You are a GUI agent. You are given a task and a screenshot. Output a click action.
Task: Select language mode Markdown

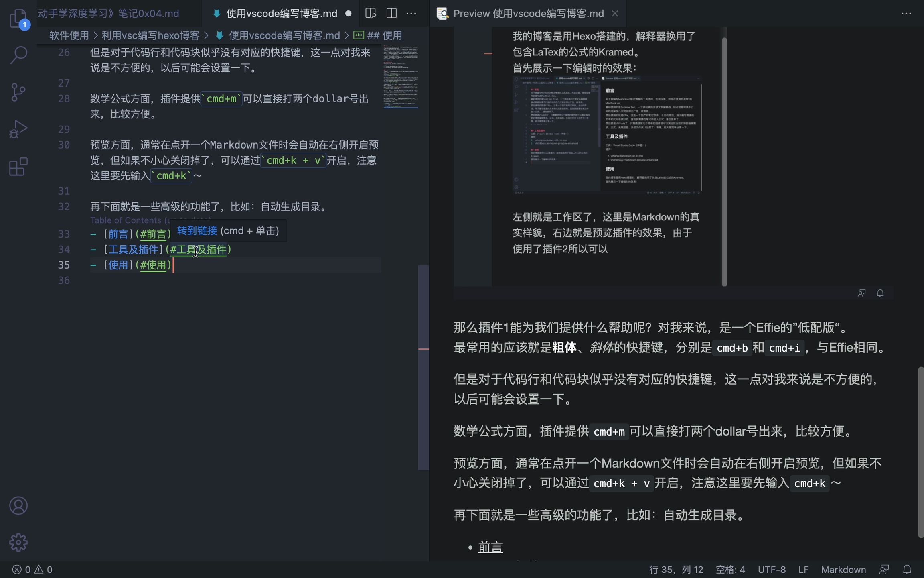pos(843,569)
